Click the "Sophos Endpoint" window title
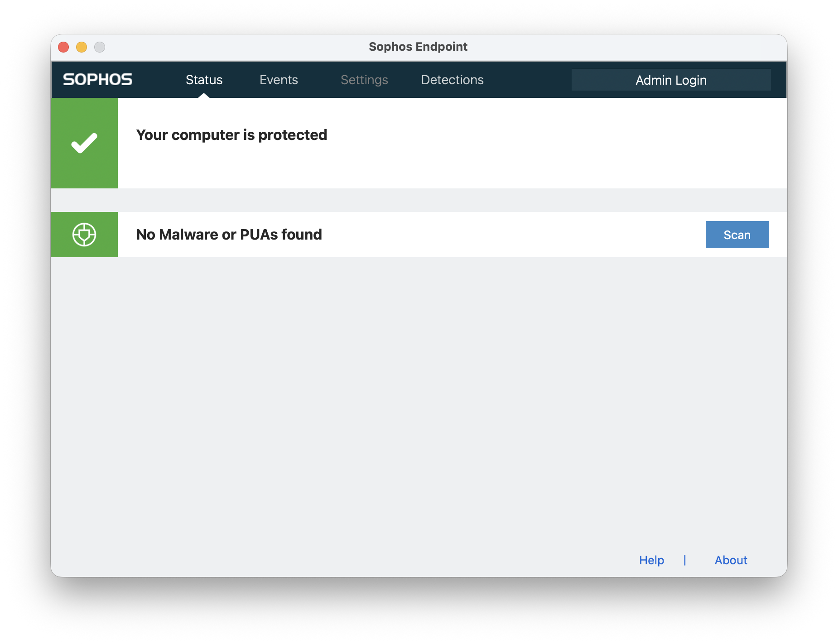Screen dimensions: 838x644 pyautogui.click(x=418, y=47)
